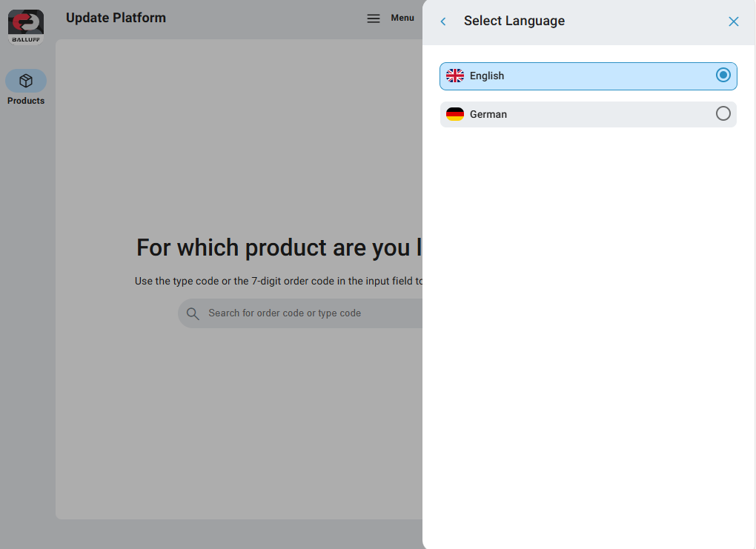Click the blank area below the German option
This screenshot has height=549, width=756.
588,296
